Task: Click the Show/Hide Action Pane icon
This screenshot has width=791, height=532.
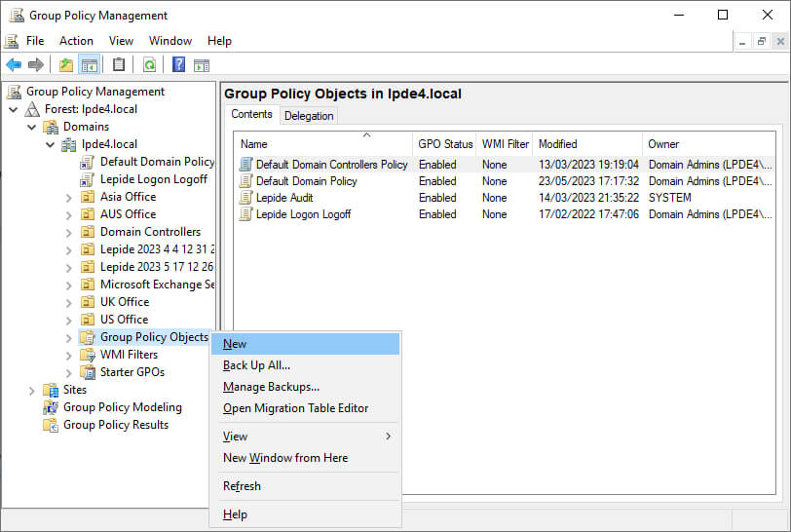Action: click(202, 65)
